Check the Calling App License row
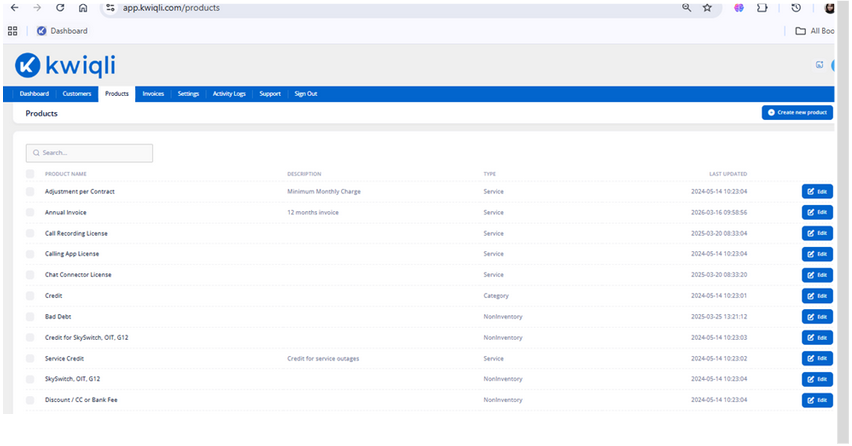The height and width of the screenshot is (446, 852). pyautogui.click(x=30, y=254)
